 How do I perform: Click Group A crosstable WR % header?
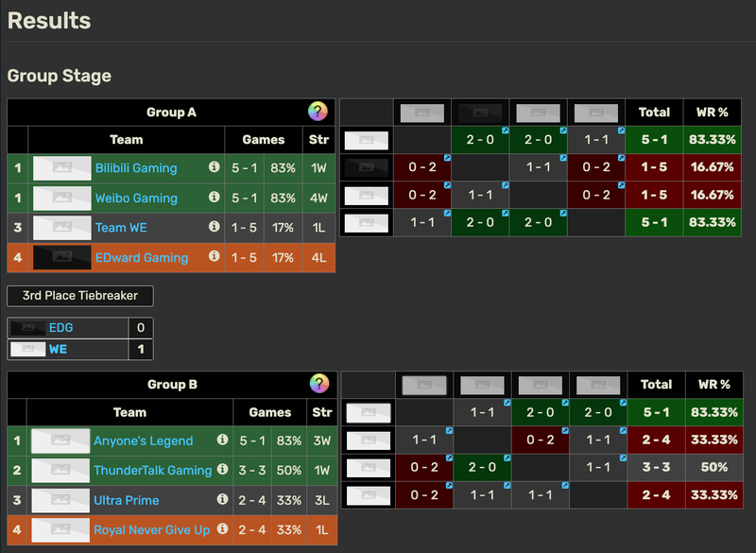coord(712,112)
